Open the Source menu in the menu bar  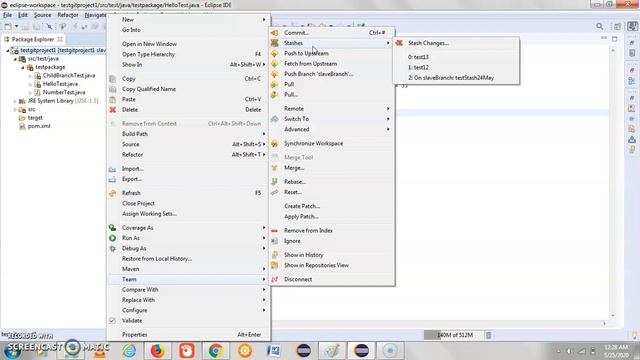42,15
